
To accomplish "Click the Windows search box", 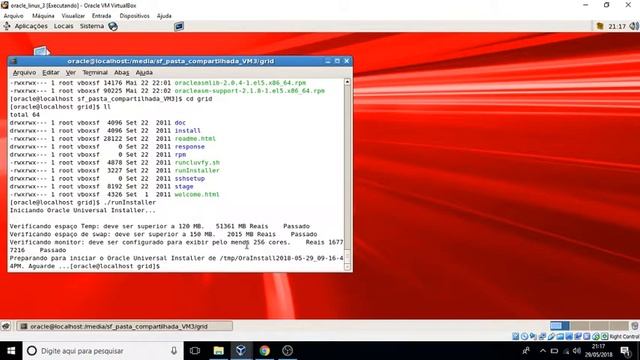I will click(x=102, y=351).
